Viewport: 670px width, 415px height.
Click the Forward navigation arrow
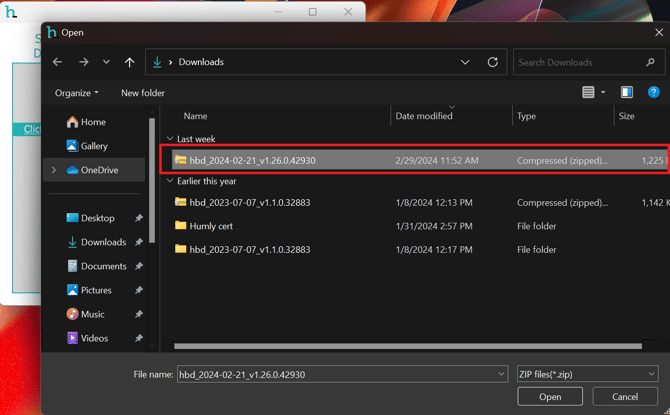[x=83, y=62]
